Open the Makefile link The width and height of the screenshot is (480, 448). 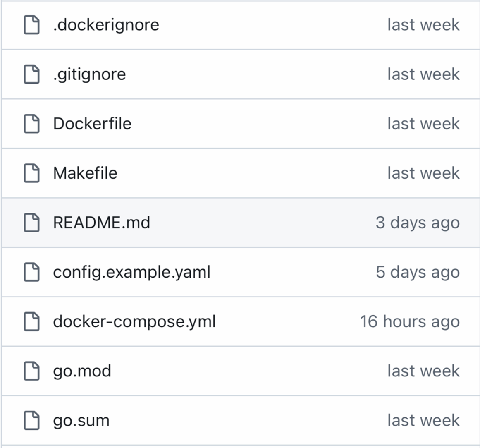[x=85, y=173]
